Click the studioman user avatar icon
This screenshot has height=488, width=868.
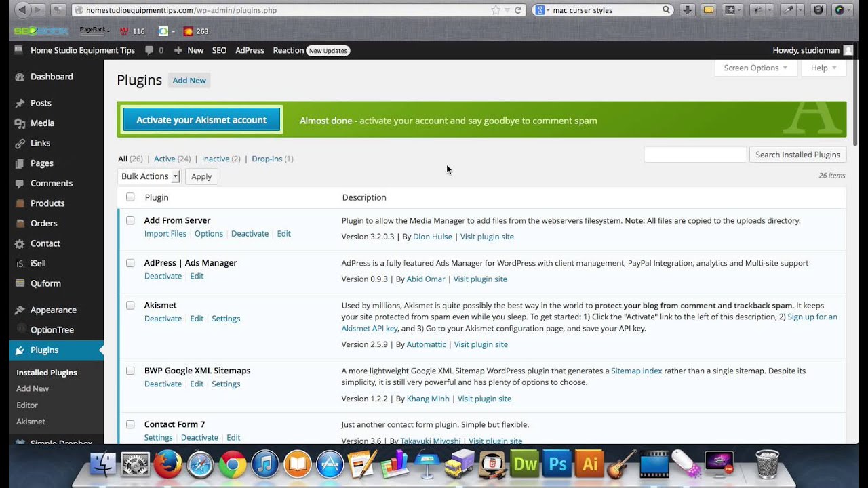point(848,50)
